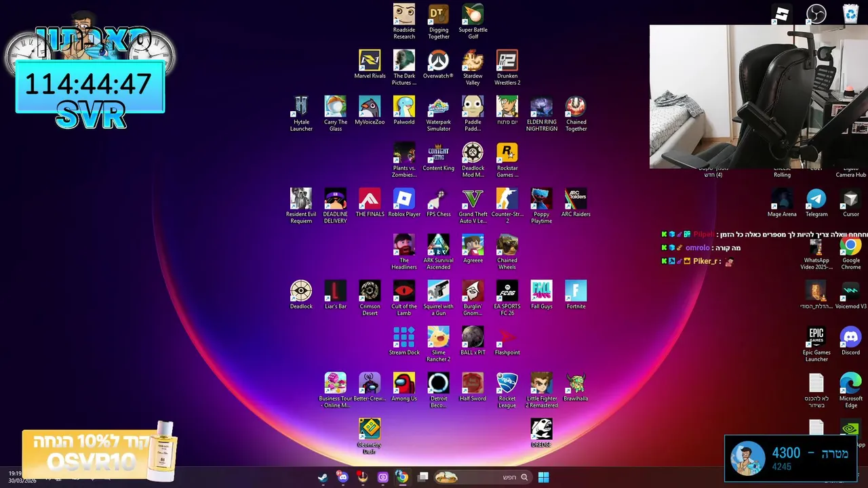Open the Mage Arena shortcut
This screenshot has width=868, height=488.
[782, 199]
